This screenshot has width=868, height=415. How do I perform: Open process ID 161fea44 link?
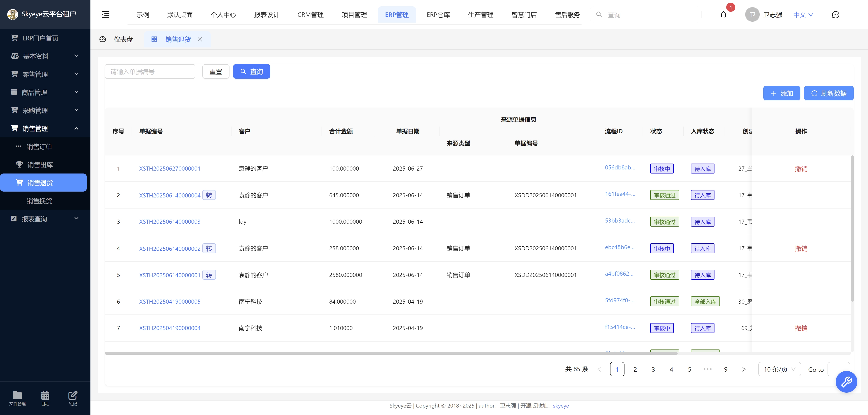620,194
